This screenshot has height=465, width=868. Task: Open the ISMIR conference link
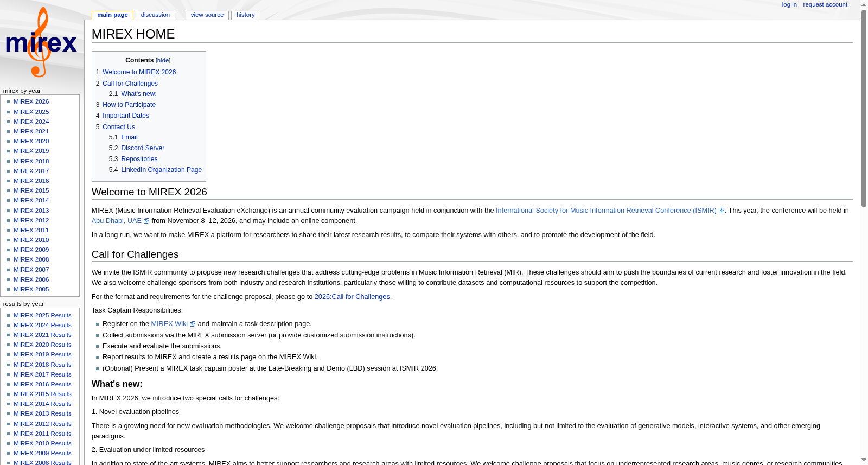606,211
